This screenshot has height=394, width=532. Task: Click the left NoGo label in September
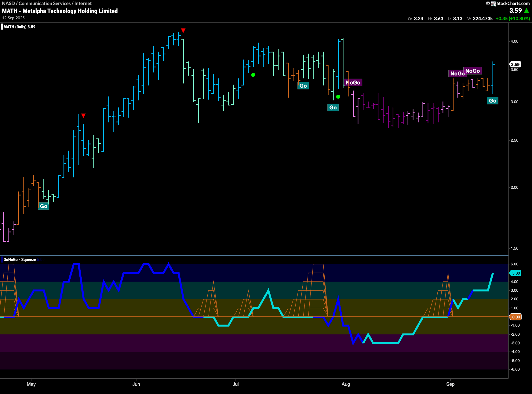[x=457, y=73]
